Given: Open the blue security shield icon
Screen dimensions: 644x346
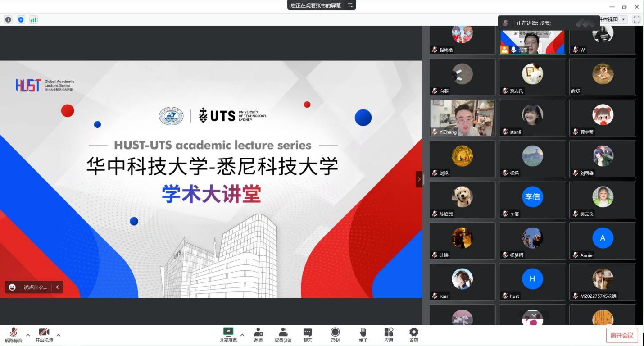Looking at the screenshot, I should (21, 19).
